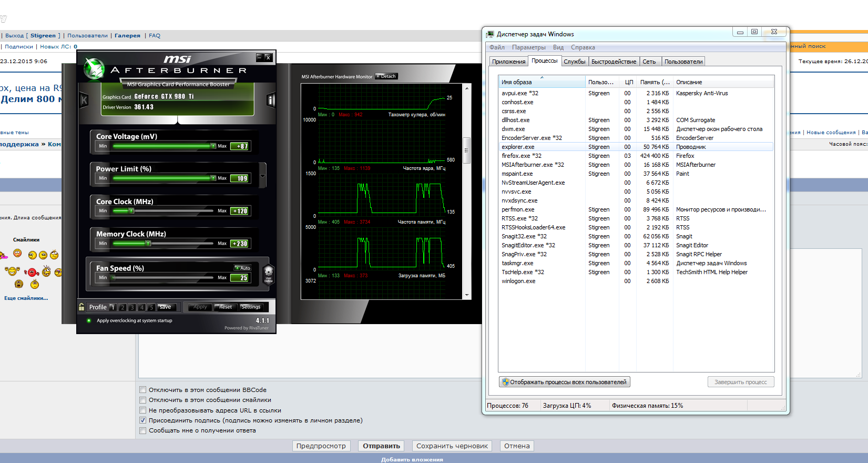Click the Afterburner Settings button

(251, 307)
